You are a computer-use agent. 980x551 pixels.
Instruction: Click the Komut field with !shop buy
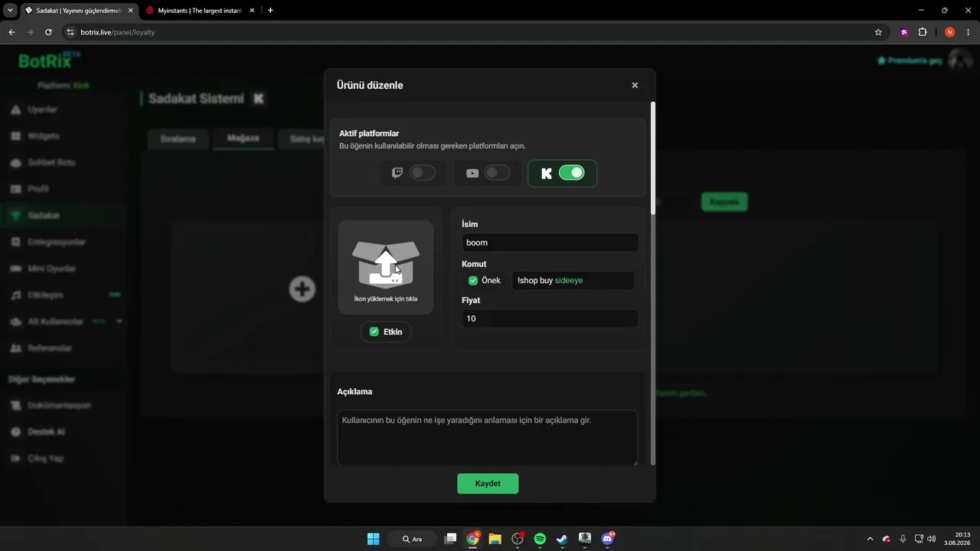[x=573, y=280]
